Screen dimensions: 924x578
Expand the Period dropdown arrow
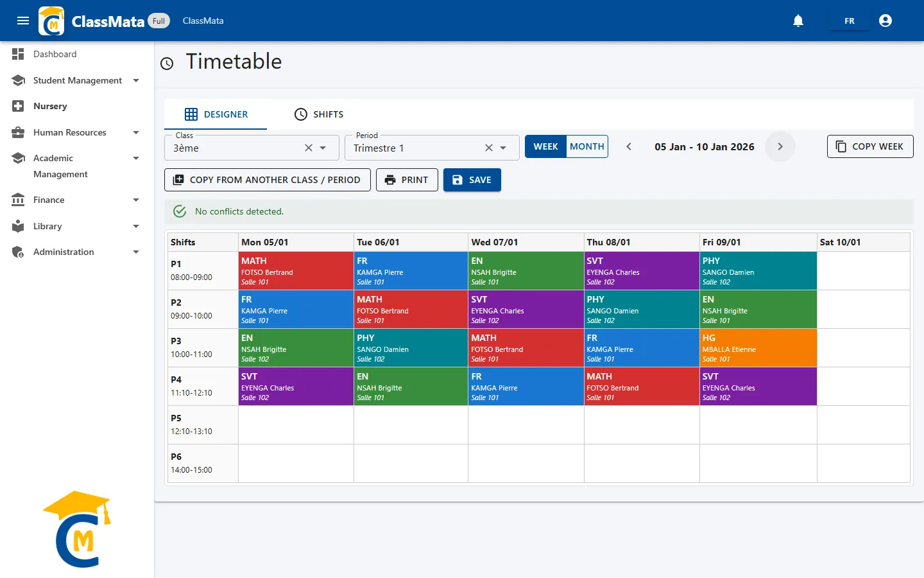[x=504, y=148]
